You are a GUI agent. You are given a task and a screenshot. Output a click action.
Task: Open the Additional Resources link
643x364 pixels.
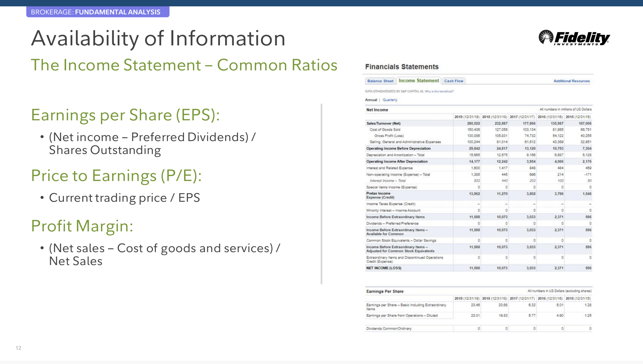pyautogui.click(x=571, y=81)
